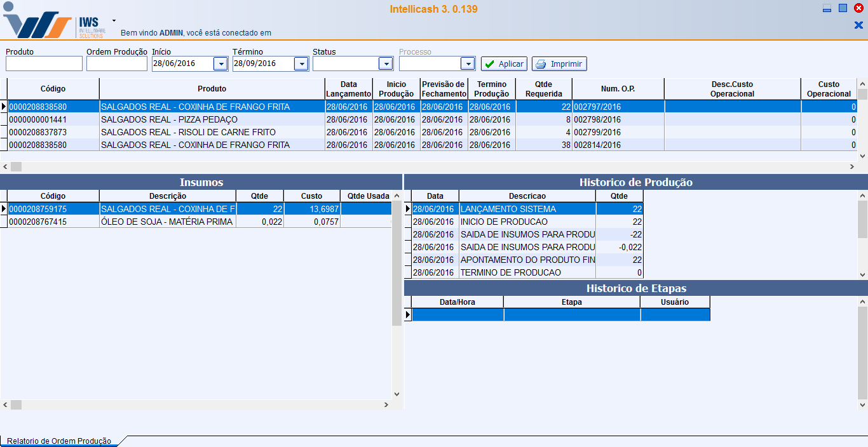The width and height of the screenshot is (868, 447).
Task: Sort by Código column in orders table
Action: point(53,89)
